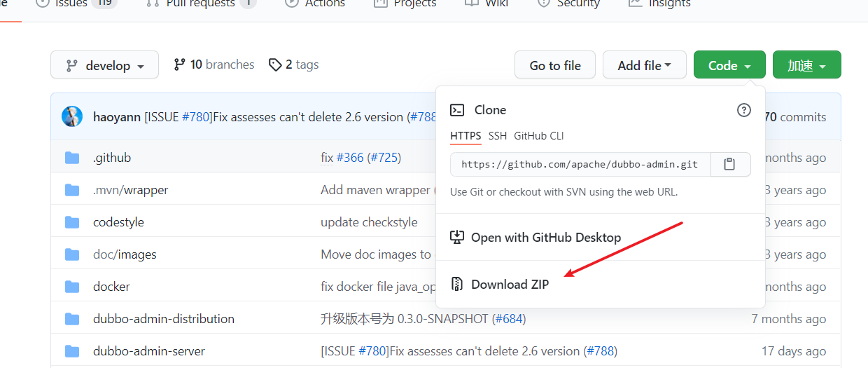Click the dubbo-admin-distribution folder icon
The height and width of the screenshot is (368, 868).
tap(72, 319)
